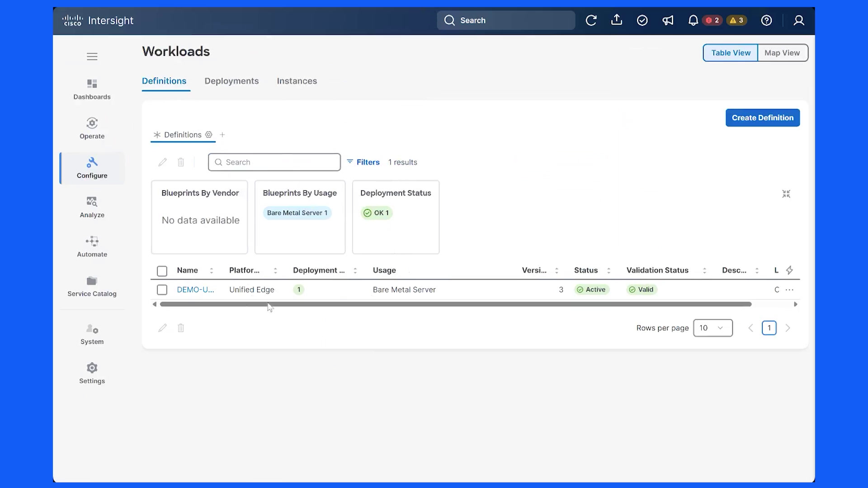Open the notifications bell
The width and height of the screenshot is (868, 488).
693,20
